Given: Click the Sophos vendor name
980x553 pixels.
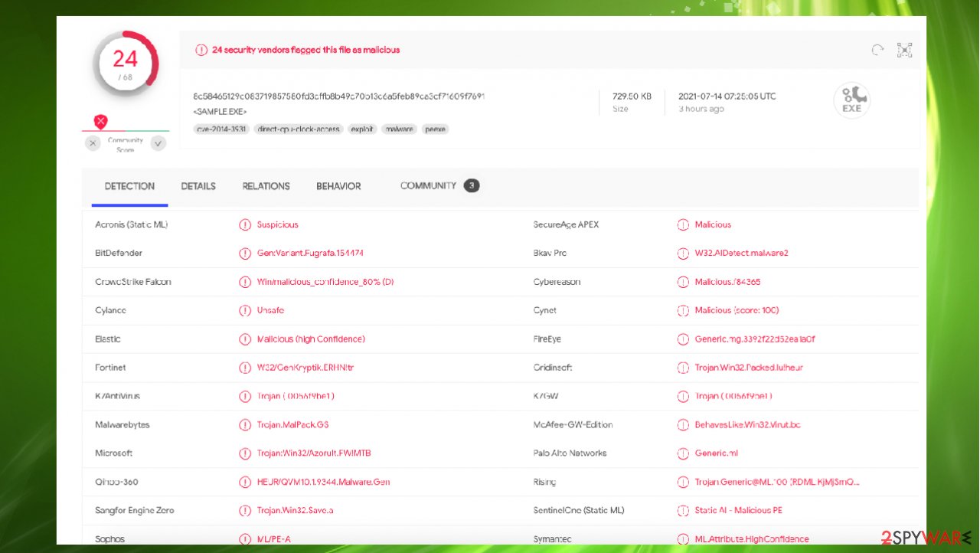Looking at the screenshot, I should 109,539.
